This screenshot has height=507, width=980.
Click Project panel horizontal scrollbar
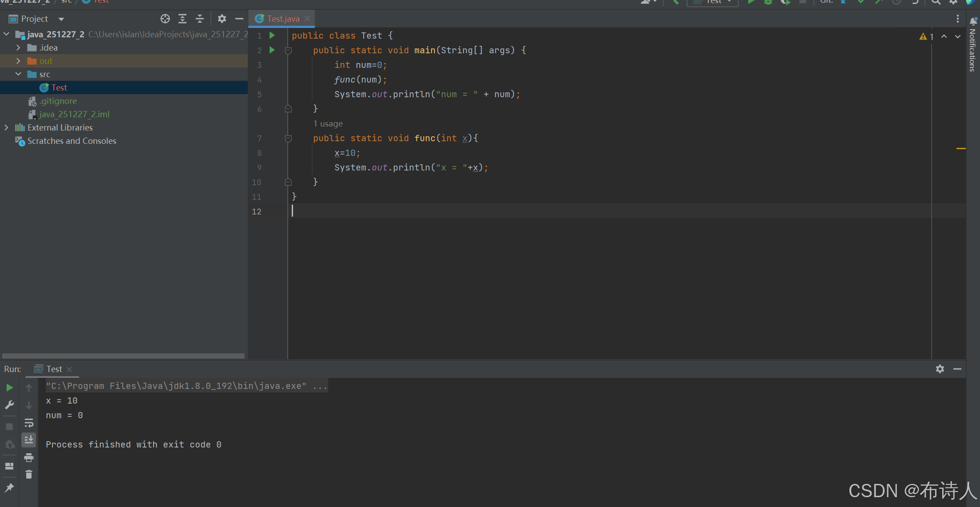pos(123,356)
